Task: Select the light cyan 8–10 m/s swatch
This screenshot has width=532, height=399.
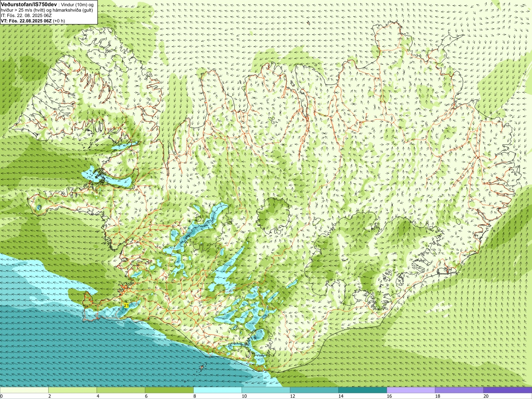Action: (x=217, y=390)
